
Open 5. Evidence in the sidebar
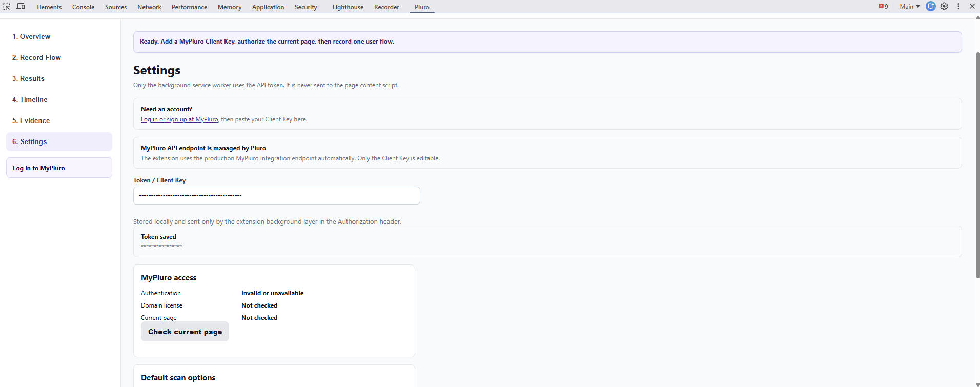coord(59,121)
